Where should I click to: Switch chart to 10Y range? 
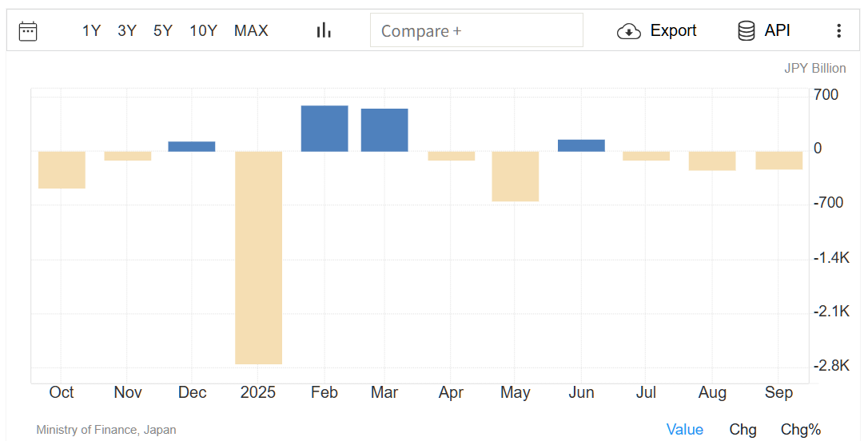[203, 31]
